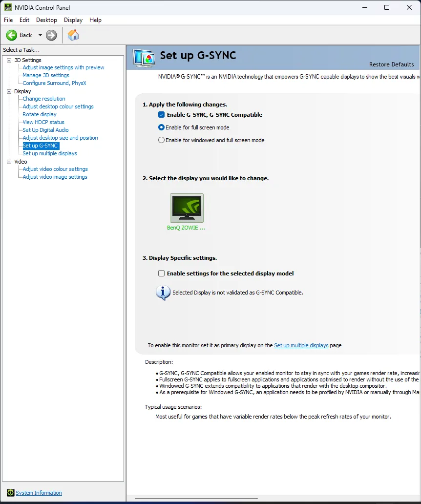This screenshot has height=504, width=421.
Task: Click the System Information icon
Action: pyautogui.click(x=10, y=493)
